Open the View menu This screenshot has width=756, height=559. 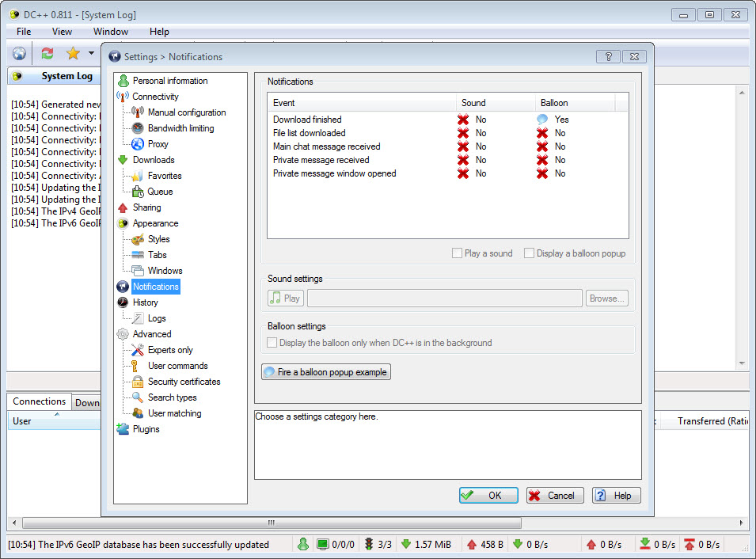point(62,32)
